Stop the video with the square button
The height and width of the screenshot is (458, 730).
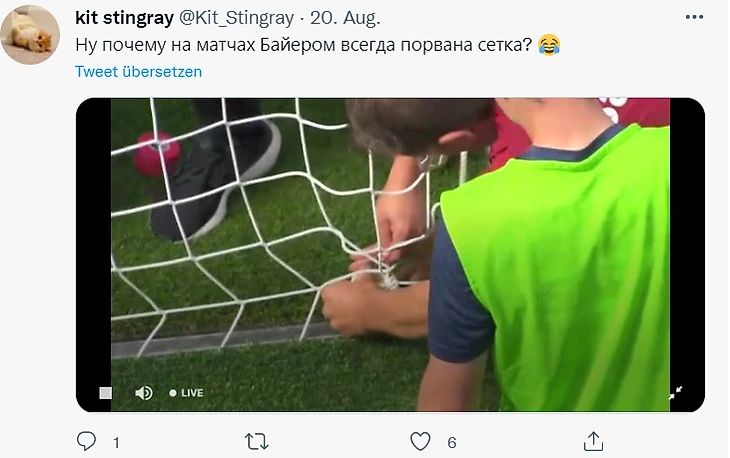coord(106,393)
